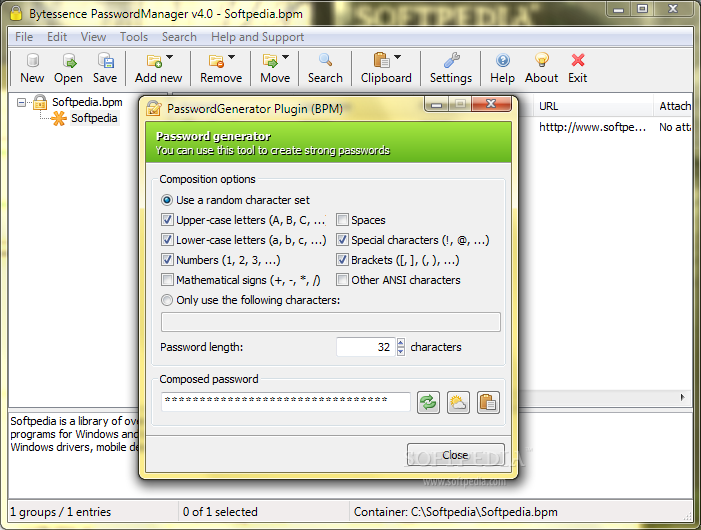The height and width of the screenshot is (530, 701).
Task: Click the password length value field
Action: coord(366,347)
